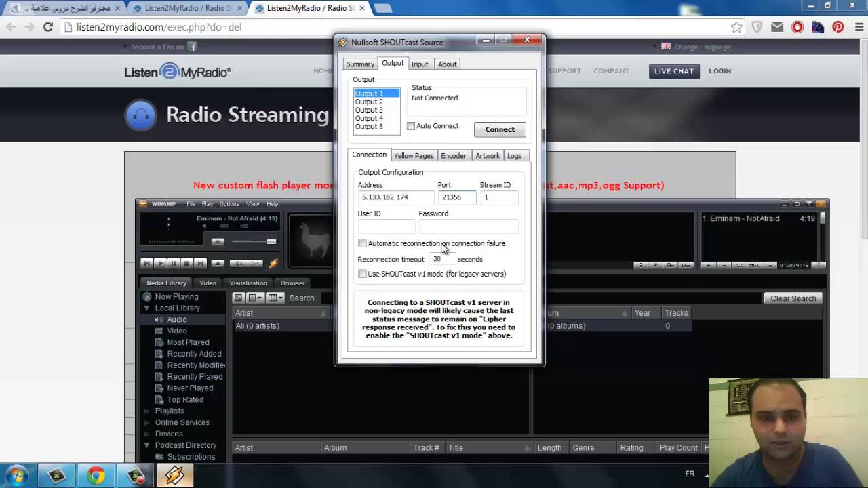Open the Input tab in SHOUTcast Source
The width and height of the screenshot is (868, 488).
[x=420, y=64]
